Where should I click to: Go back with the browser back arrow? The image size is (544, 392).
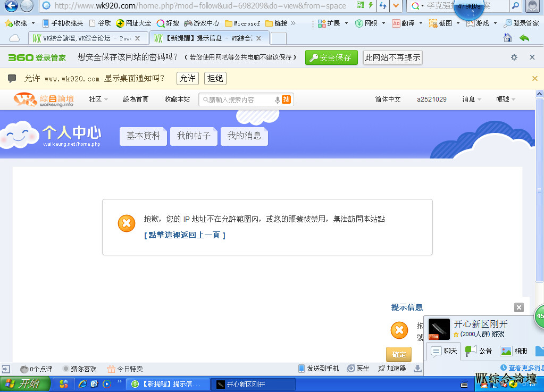(11, 5)
